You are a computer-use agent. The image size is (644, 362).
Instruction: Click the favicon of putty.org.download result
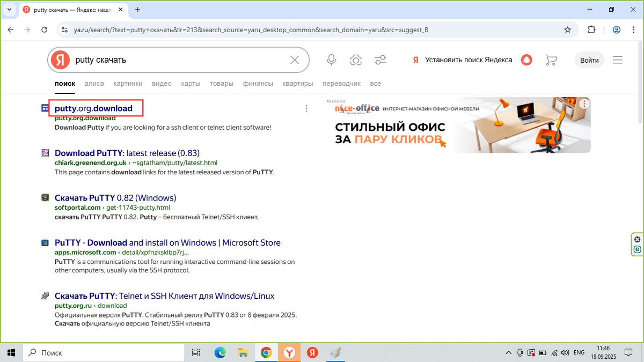[x=46, y=108]
